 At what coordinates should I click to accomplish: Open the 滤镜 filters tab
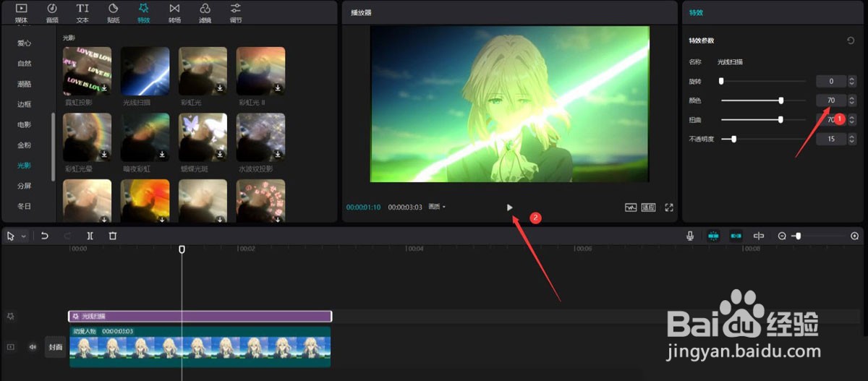pos(205,12)
